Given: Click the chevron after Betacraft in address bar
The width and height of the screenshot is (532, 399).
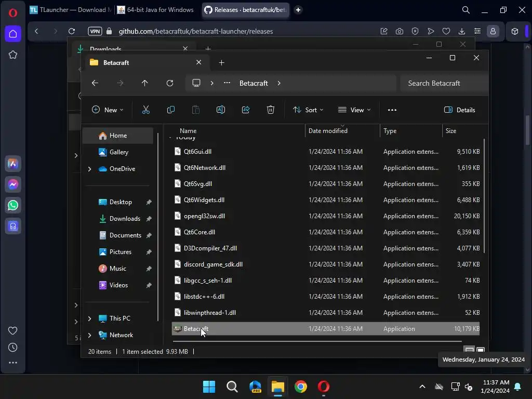Looking at the screenshot, I should pos(279,83).
